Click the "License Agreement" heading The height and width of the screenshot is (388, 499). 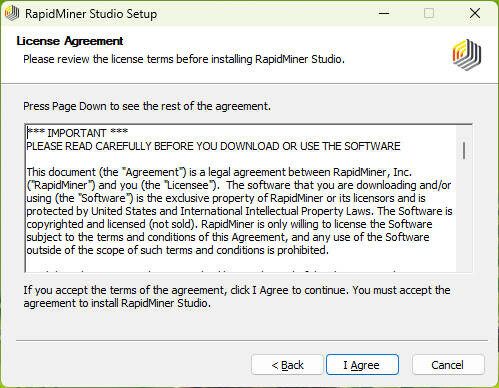point(70,41)
